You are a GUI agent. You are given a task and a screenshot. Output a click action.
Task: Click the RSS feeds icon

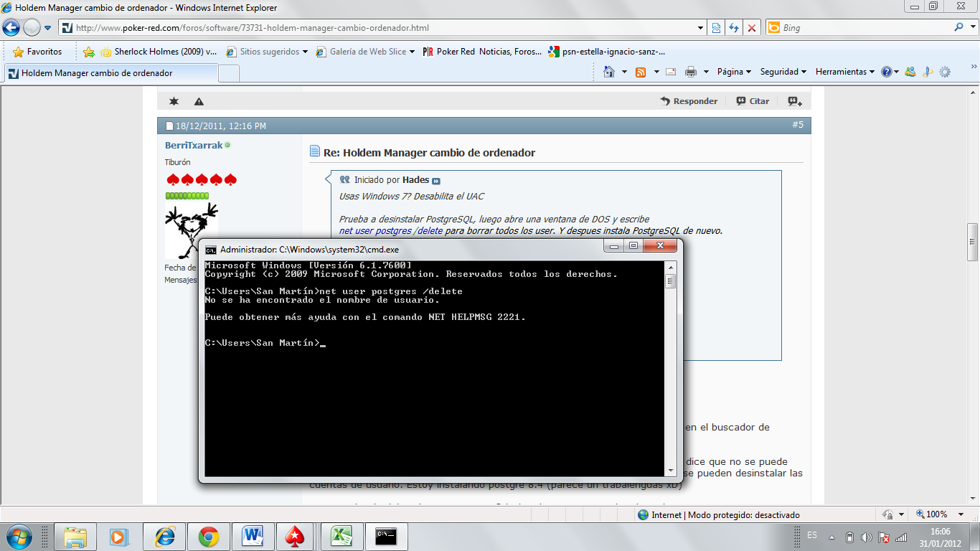coord(641,72)
